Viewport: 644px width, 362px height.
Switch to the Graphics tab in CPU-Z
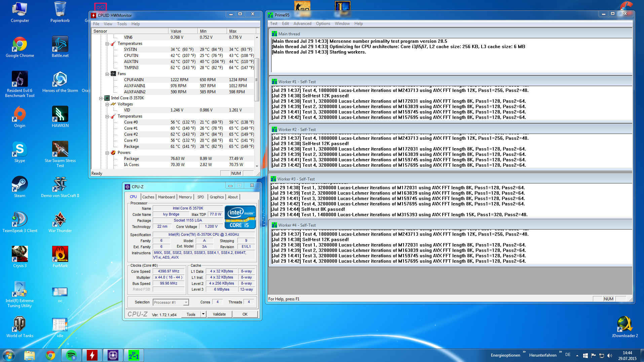(217, 197)
